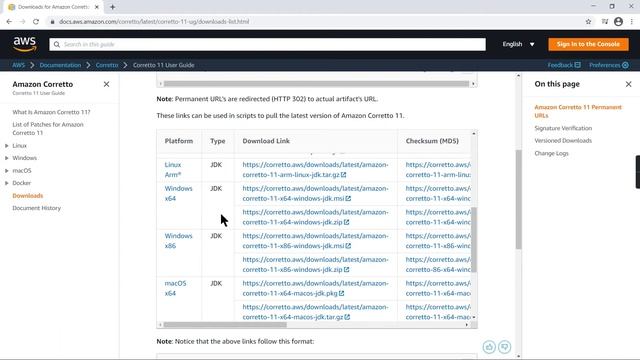Viewport: 640px width, 360px height.
Task: Open the x86-windows-jdk.msi download link
Action: [x=315, y=241]
